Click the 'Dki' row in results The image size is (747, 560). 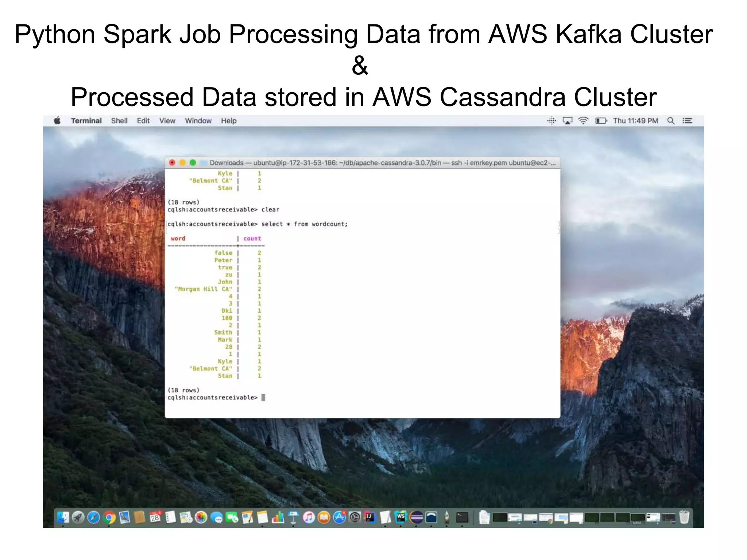227,311
